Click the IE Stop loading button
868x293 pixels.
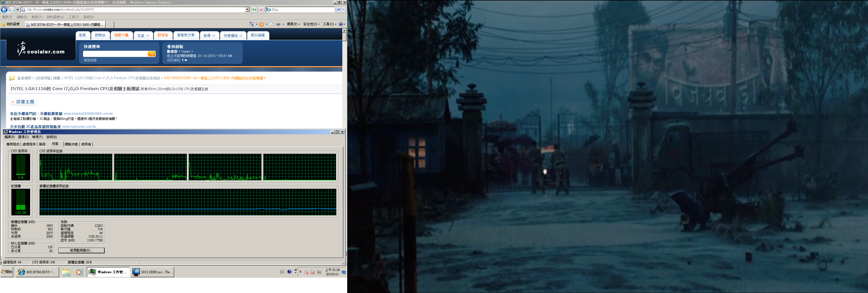[261, 9]
